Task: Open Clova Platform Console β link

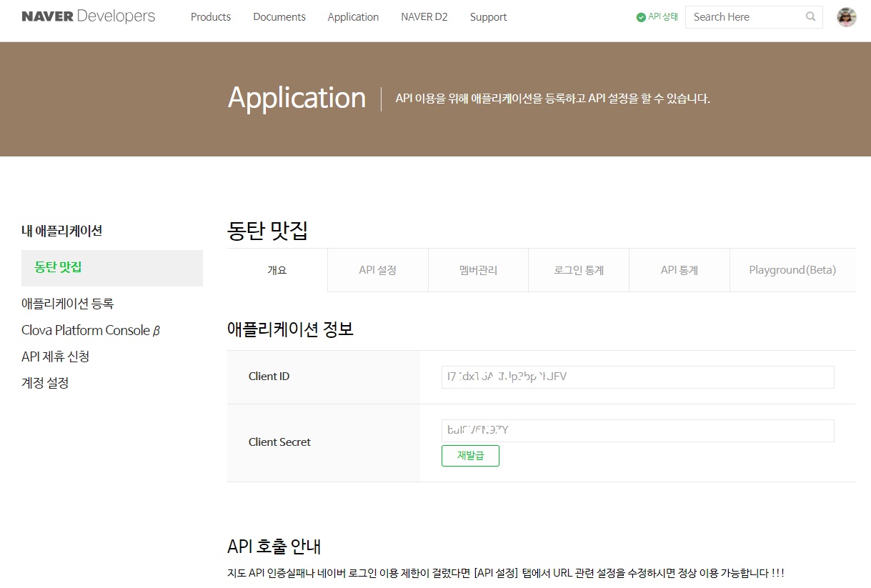Action: [91, 330]
